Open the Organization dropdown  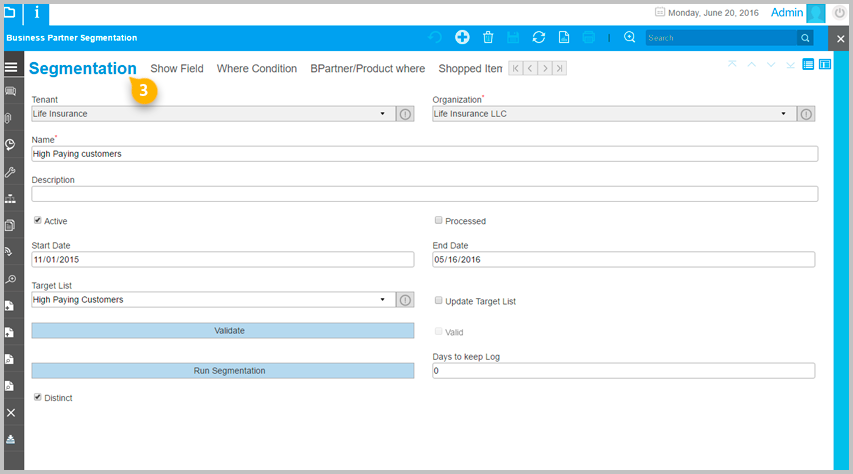click(783, 114)
